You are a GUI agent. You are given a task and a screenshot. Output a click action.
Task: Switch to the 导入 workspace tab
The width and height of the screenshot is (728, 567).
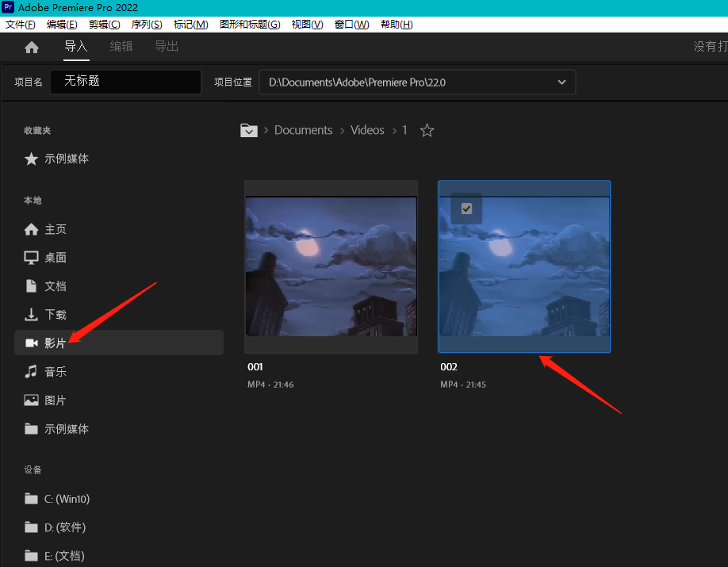click(75, 47)
